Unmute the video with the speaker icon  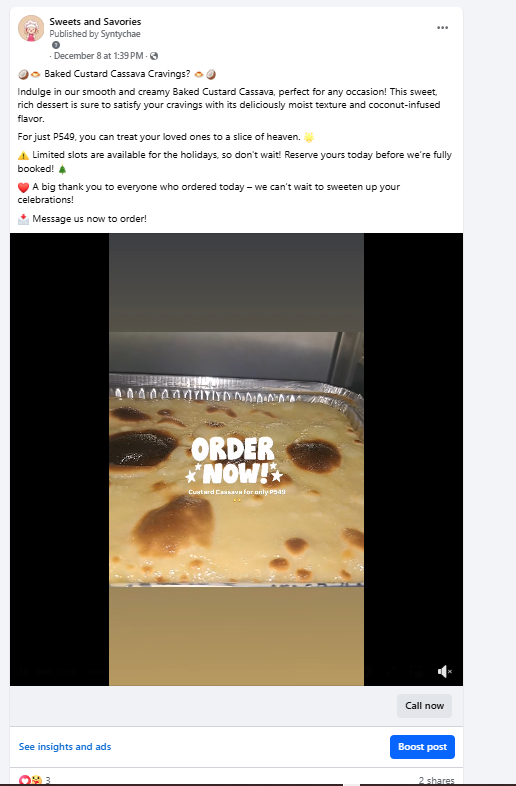[444, 671]
